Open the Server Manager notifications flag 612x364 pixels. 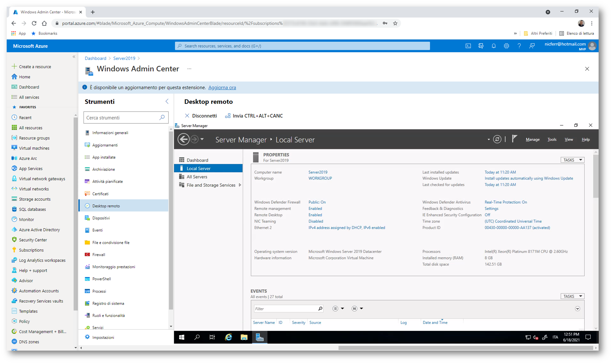click(514, 139)
